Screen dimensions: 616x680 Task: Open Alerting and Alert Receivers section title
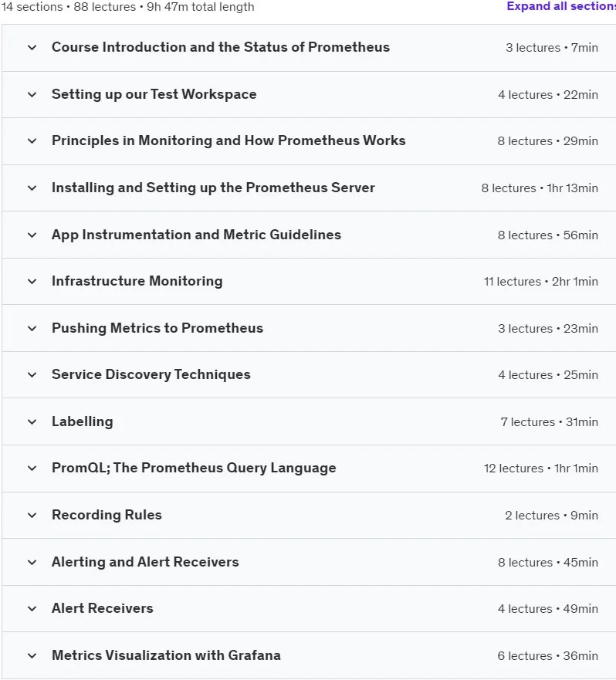(x=145, y=562)
